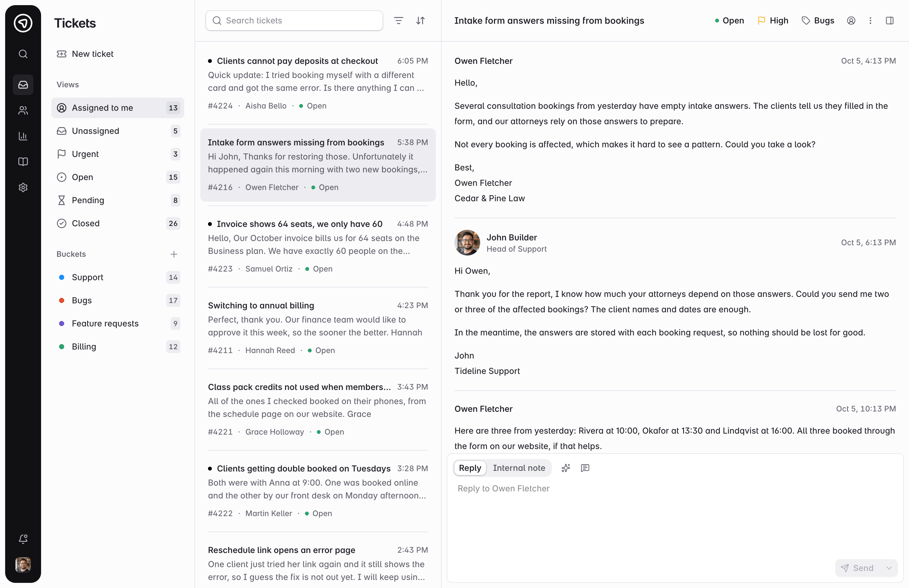Click the Tideline logo icon in sidebar
This screenshot has height=588, width=909.
coord(23,23)
